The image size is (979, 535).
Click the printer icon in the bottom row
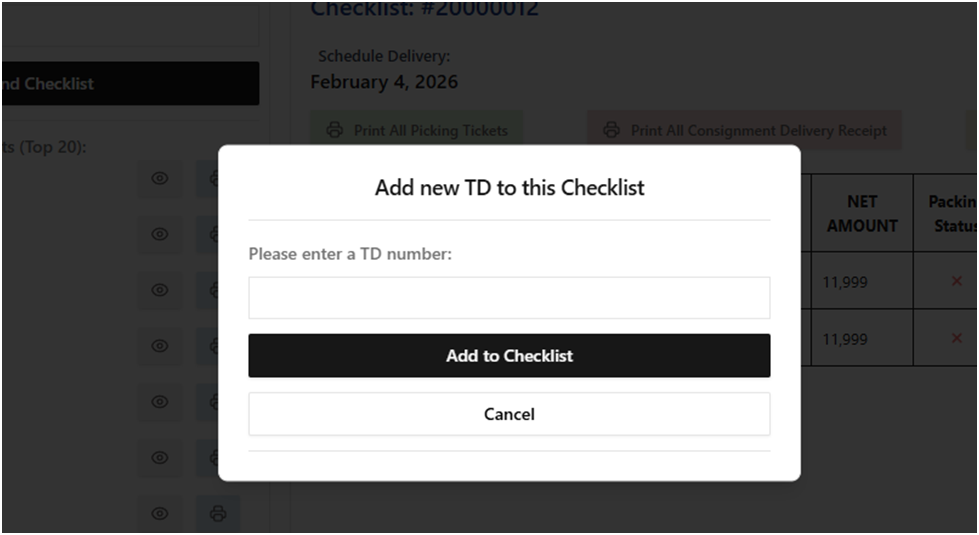click(x=218, y=514)
